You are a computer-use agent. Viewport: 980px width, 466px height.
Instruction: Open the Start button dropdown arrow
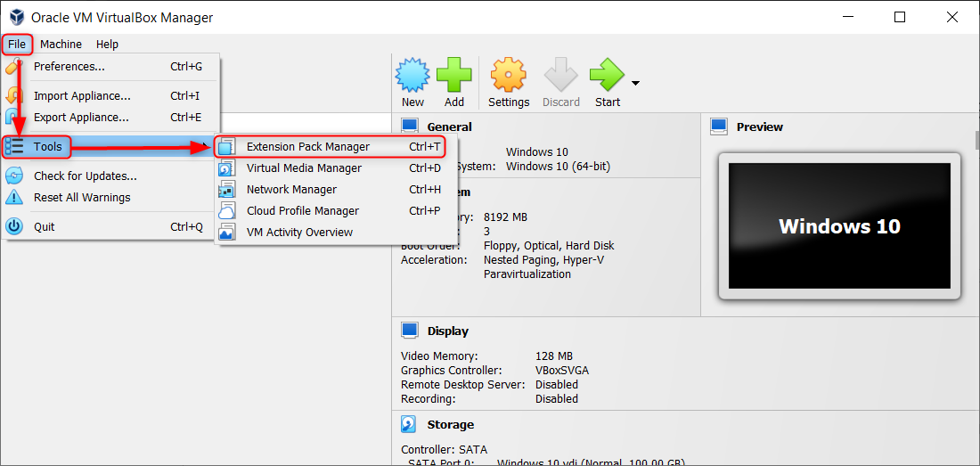[635, 83]
